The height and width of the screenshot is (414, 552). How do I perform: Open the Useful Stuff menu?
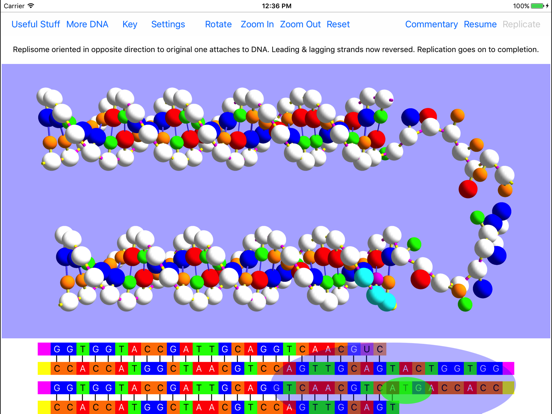(x=36, y=24)
